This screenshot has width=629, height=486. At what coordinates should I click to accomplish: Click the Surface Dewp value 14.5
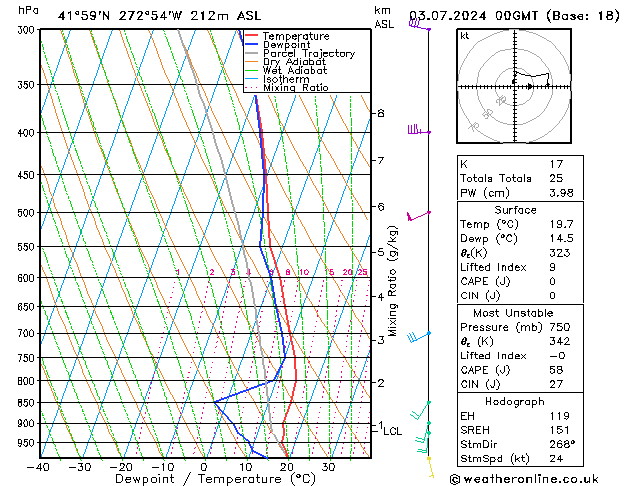(561, 238)
